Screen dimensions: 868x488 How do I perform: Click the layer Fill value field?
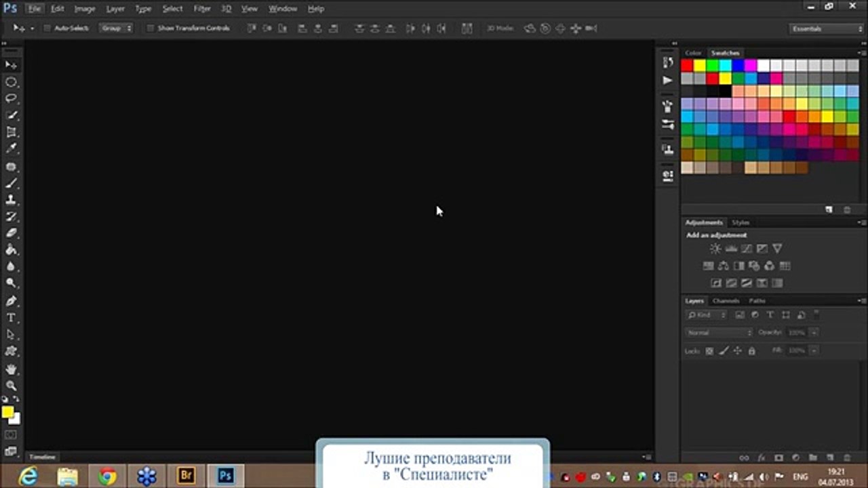[796, 351]
